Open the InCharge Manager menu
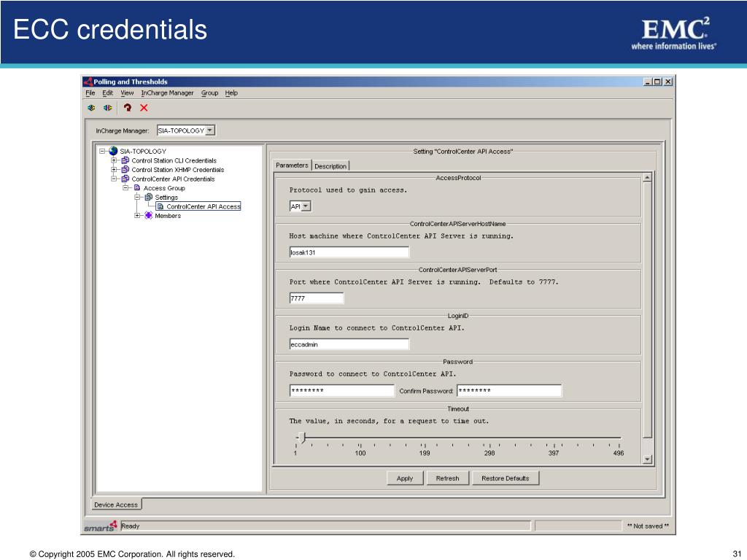 point(167,93)
